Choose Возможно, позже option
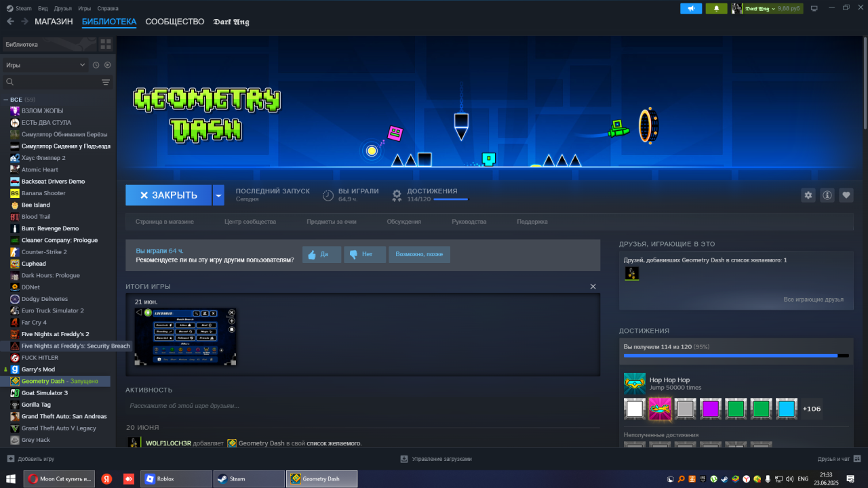Screen dimensions: 868x488 419,254
